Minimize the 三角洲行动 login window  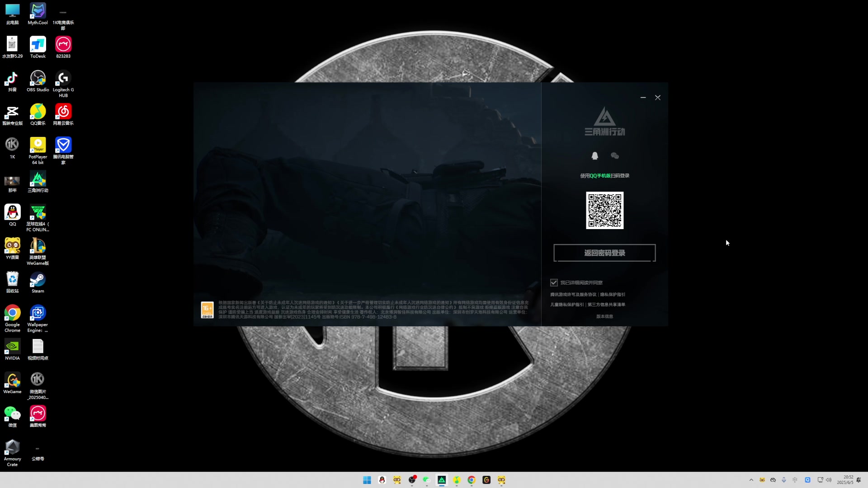pos(643,98)
